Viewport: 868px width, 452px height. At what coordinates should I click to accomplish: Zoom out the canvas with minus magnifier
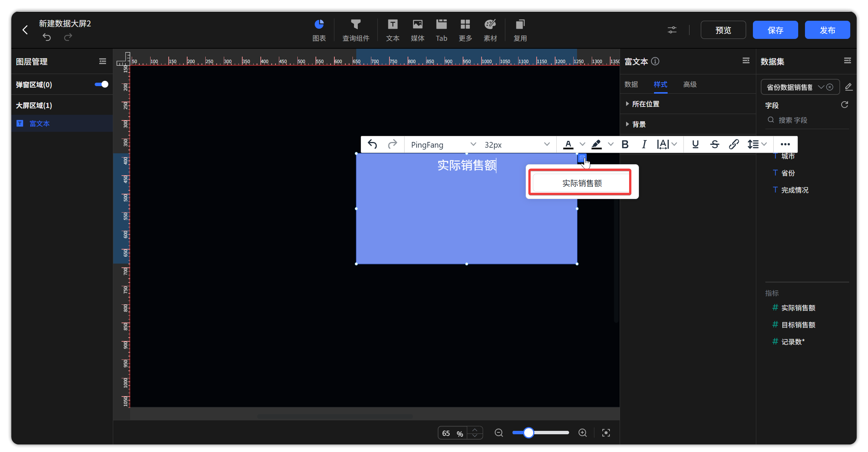coord(499,433)
